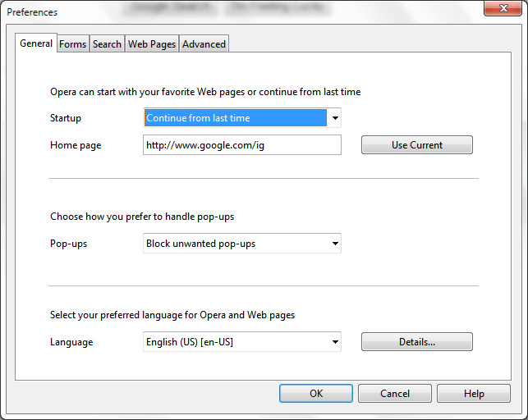Select the Advanced tab
This screenshot has height=420, width=528.
pyautogui.click(x=204, y=44)
